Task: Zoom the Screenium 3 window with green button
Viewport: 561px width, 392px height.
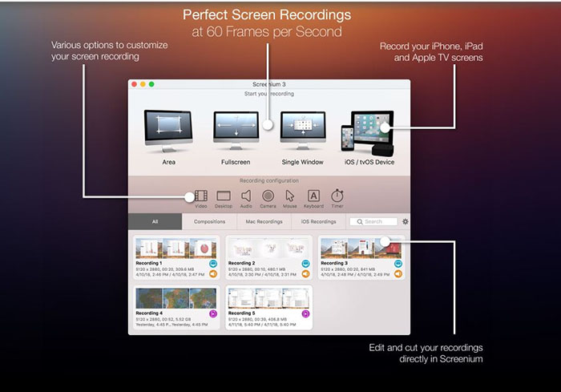Action: pos(151,84)
